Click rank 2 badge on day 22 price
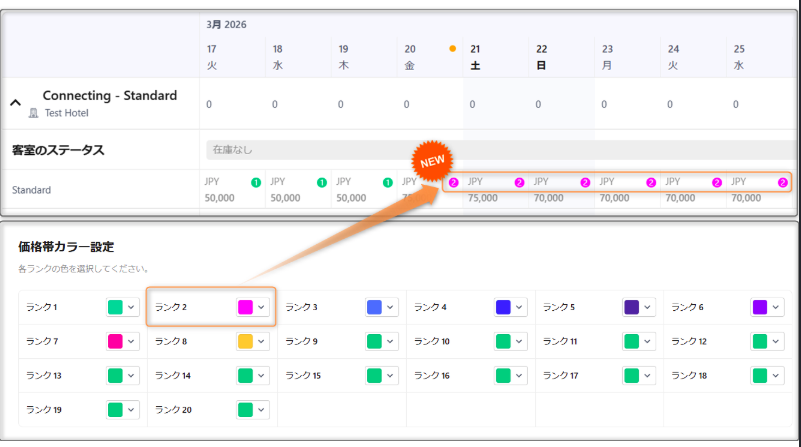 (x=585, y=182)
